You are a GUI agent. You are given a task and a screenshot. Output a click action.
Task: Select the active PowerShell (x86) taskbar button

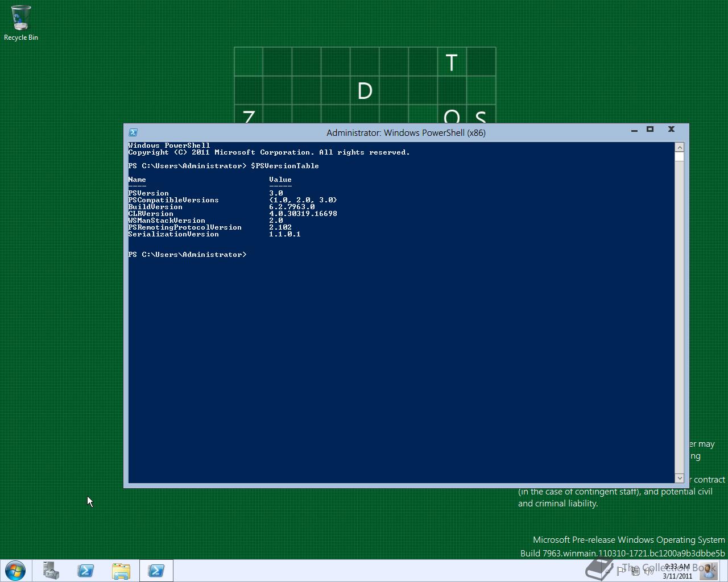point(156,571)
